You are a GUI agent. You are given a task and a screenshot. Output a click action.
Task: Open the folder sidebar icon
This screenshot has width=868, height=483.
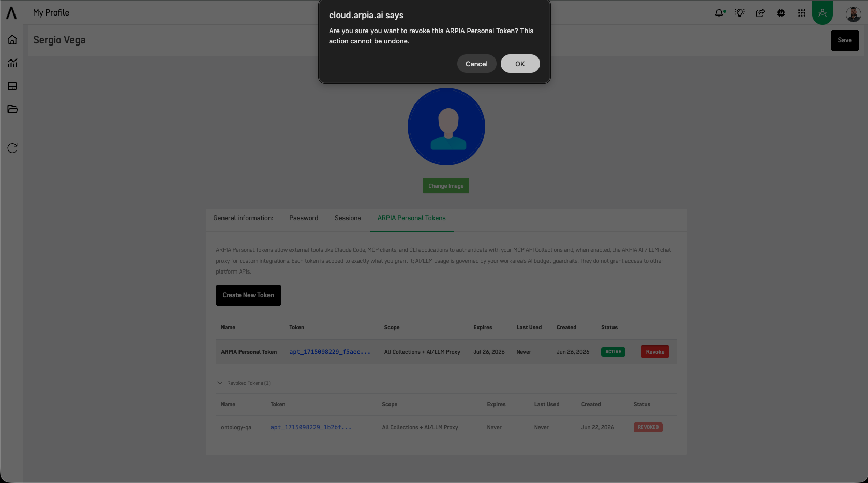[12, 109]
